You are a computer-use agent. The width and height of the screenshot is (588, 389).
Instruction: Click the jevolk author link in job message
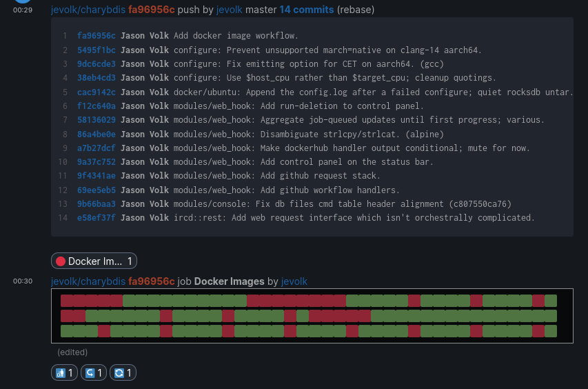(x=294, y=281)
